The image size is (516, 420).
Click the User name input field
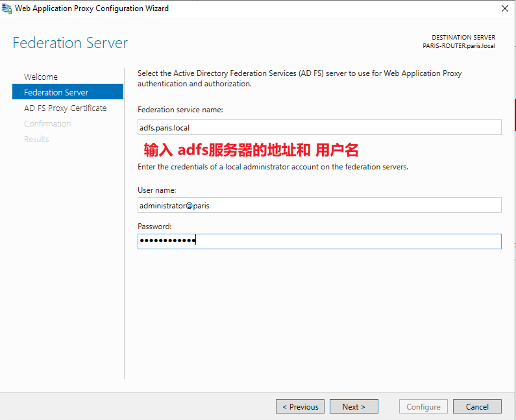319,205
